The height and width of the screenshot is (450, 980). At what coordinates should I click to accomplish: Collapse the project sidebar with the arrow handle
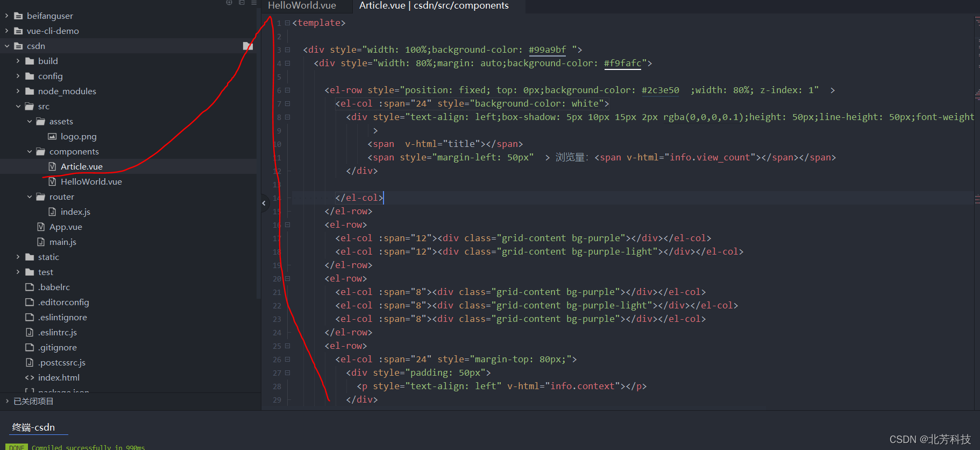264,203
